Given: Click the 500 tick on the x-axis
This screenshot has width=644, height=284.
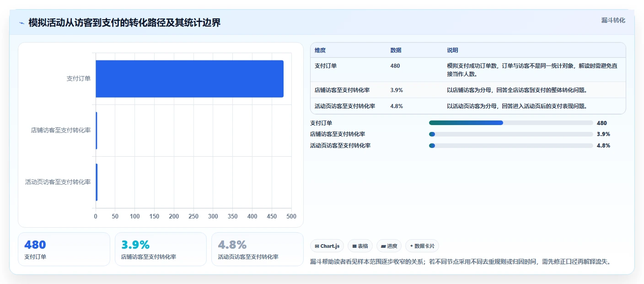Looking at the screenshot, I should [291, 216].
